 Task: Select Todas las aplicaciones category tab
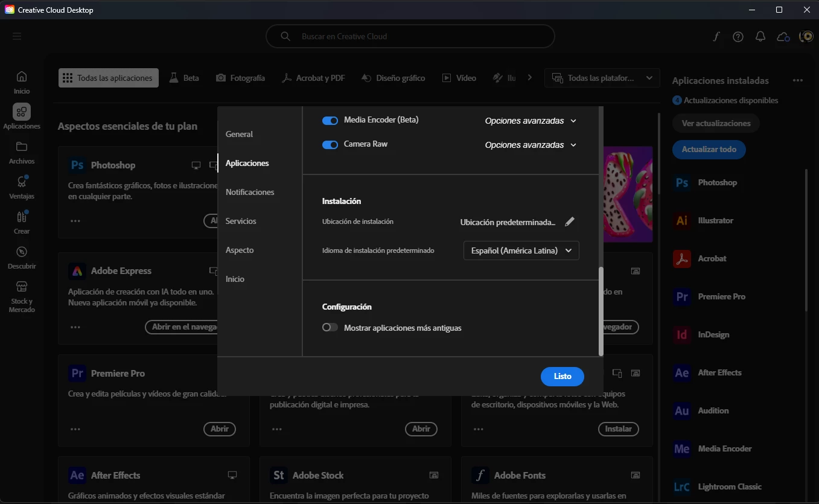[x=109, y=78]
